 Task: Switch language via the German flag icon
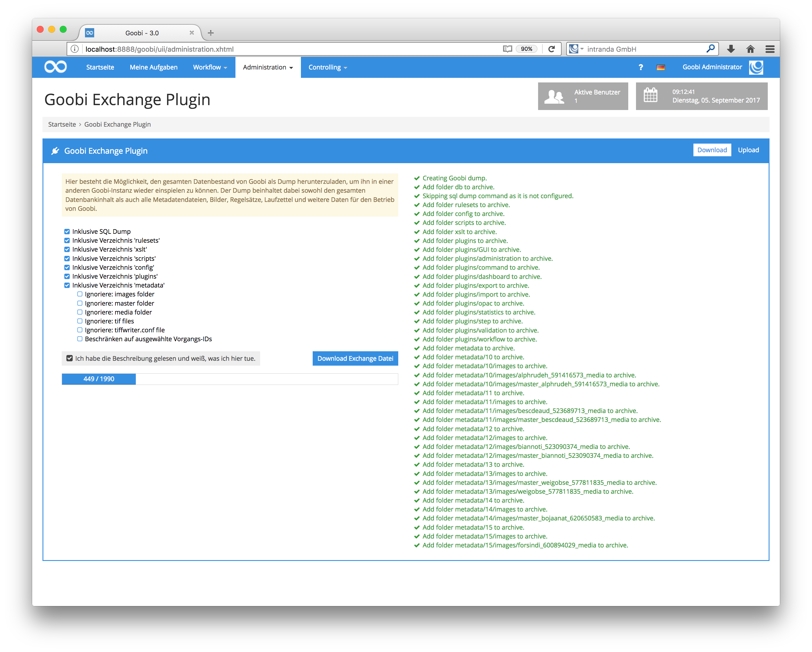[x=661, y=67]
